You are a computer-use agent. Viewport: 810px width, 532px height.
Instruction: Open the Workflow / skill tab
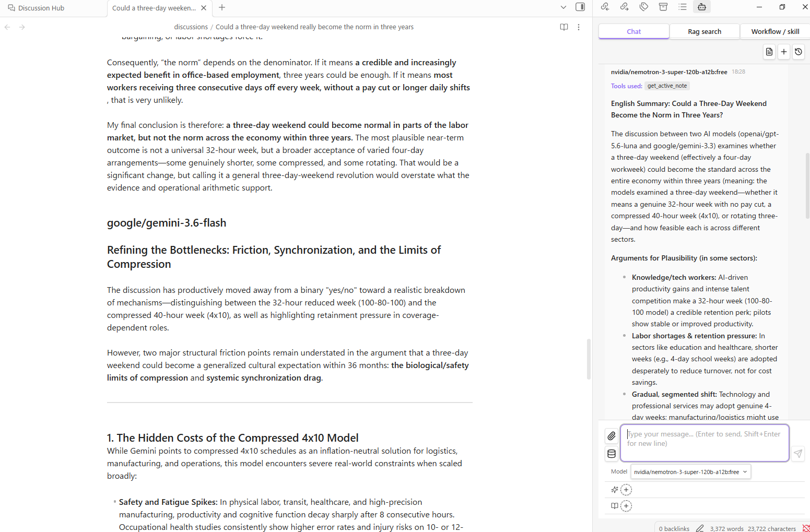click(775, 31)
